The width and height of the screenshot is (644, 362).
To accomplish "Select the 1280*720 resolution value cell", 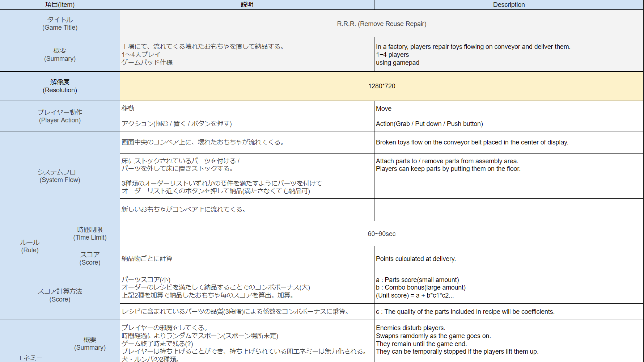I will tap(382, 86).
